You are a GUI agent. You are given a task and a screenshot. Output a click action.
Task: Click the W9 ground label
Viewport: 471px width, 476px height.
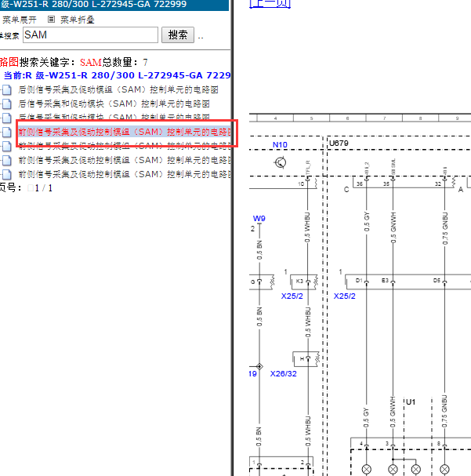coord(259,218)
